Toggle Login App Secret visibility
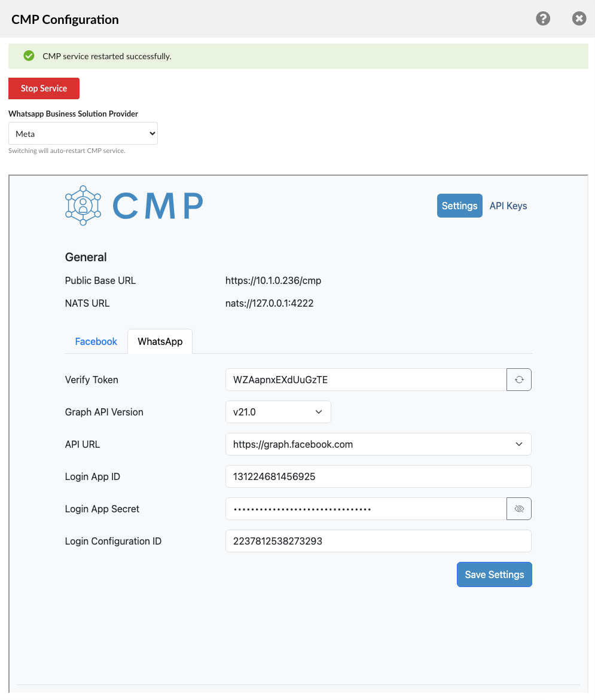Screen dimensions: 595x700 click(x=519, y=509)
